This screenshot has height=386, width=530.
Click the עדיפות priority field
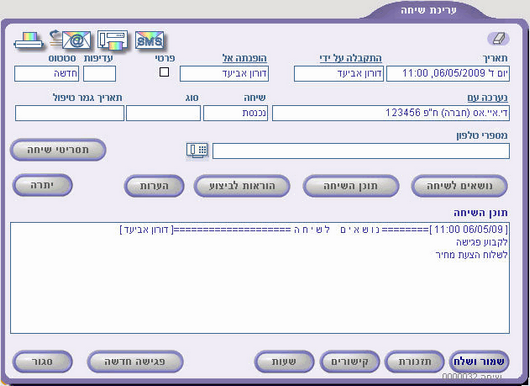(99, 74)
